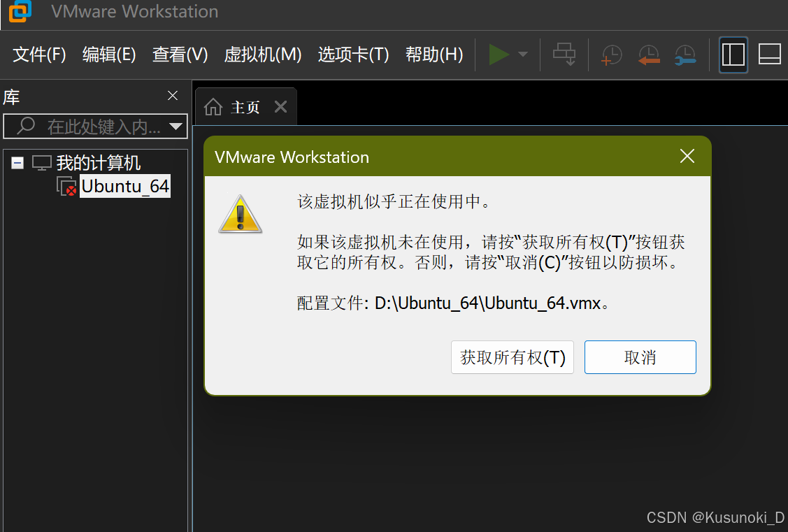This screenshot has height=532, width=788.
Task: Click the VMware Workstation logo icon
Action: 20,10
